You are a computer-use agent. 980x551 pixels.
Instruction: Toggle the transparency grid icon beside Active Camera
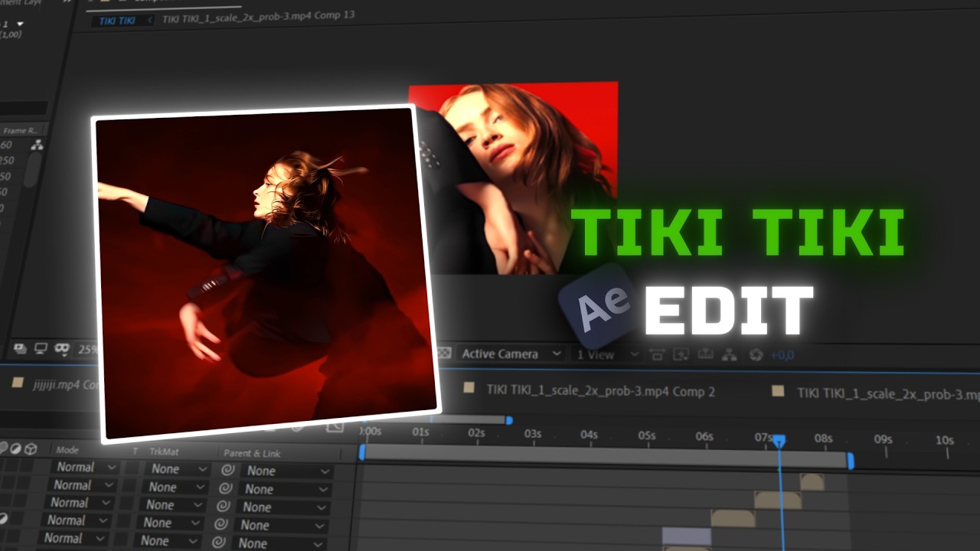(443, 354)
